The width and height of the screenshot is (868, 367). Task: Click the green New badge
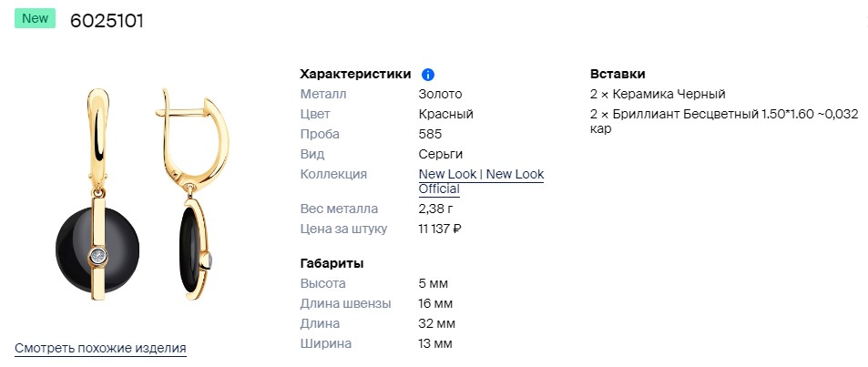click(36, 19)
